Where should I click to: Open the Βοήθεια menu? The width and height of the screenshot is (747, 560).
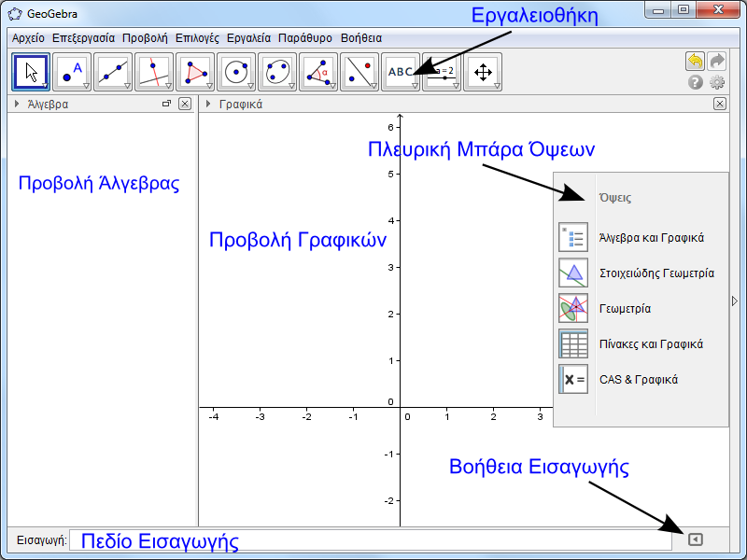(361, 38)
